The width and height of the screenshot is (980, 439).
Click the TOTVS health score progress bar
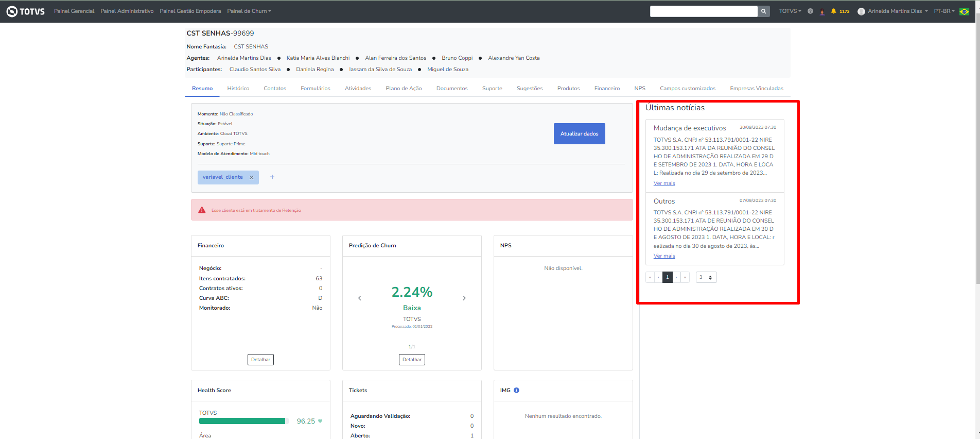pyautogui.click(x=244, y=421)
